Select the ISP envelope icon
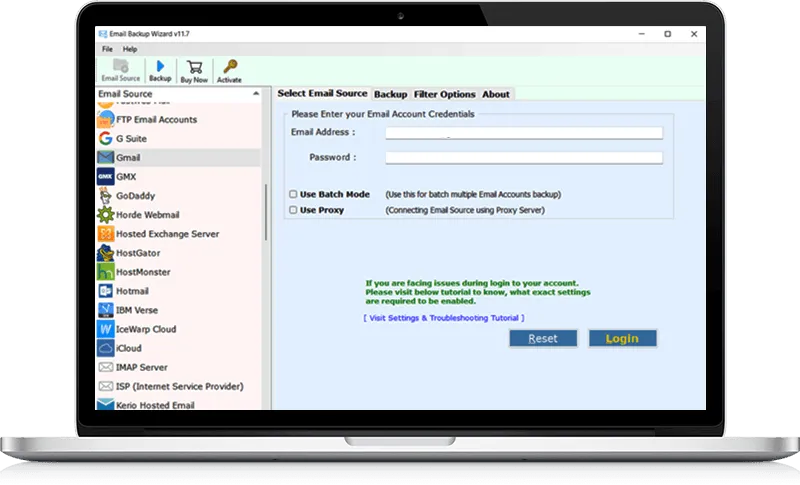Image resolution: width=800 pixels, height=485 pixels. click(x=106, y=386)
